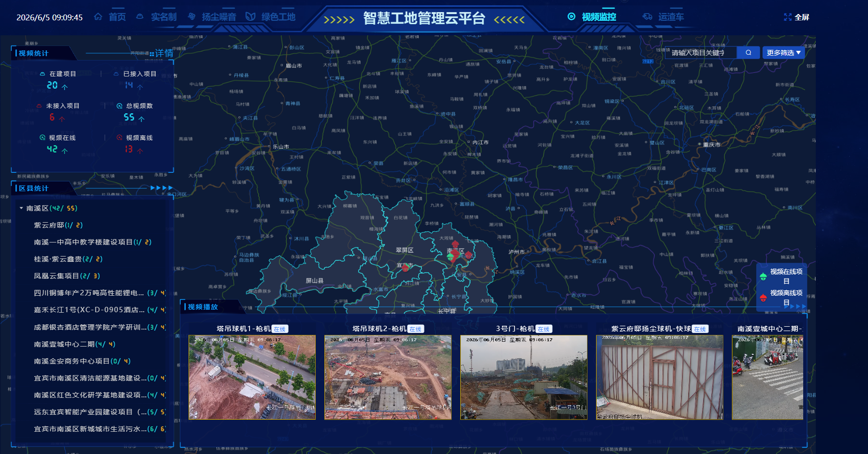Click the 总视频数 count 55

pyautogui.click(x=129, y=117)
